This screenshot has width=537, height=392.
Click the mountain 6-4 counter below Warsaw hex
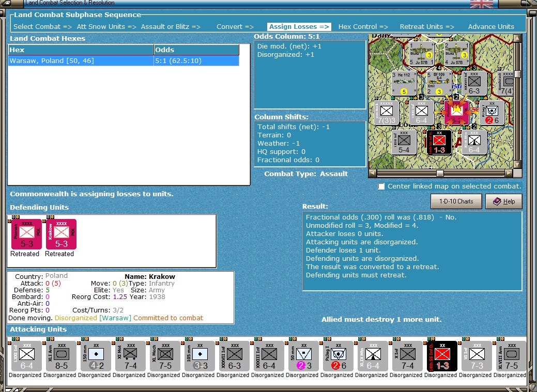point(474,142)
